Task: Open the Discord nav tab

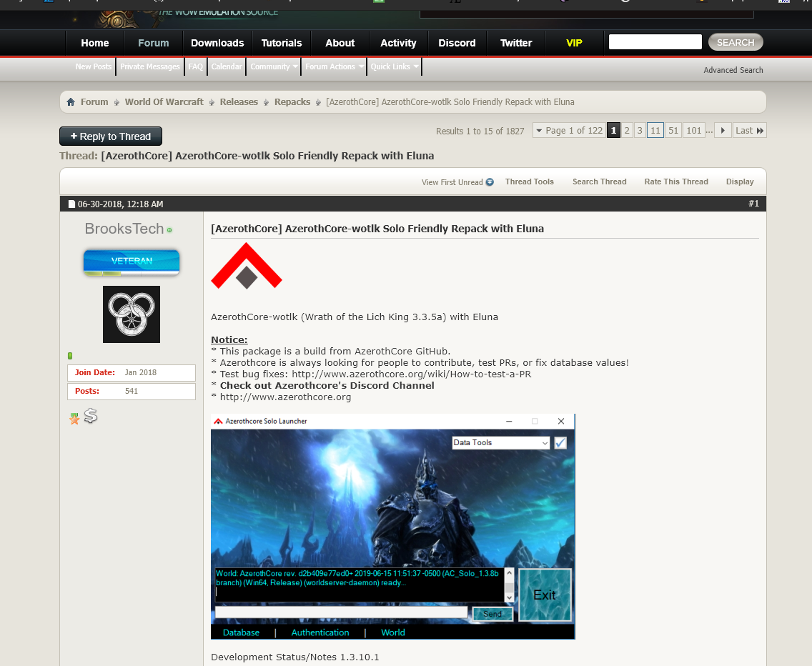Action: pos(457,43)
